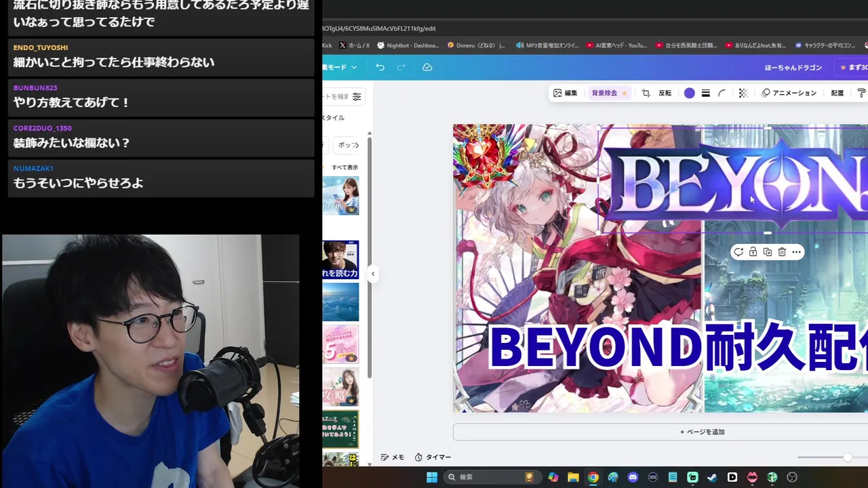
Task: Open the border style lines icon
Action: pos(706,93)
